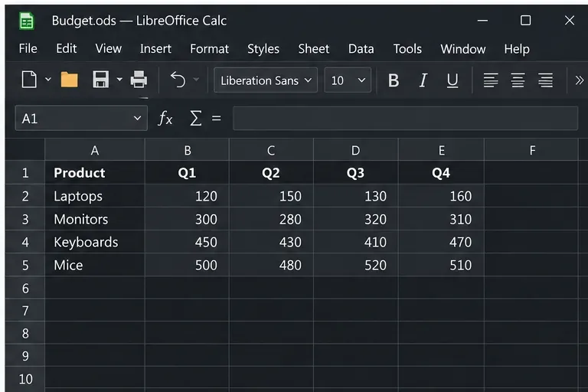
Task: Click the Open folder icon
Action: [x=70, y=80]
